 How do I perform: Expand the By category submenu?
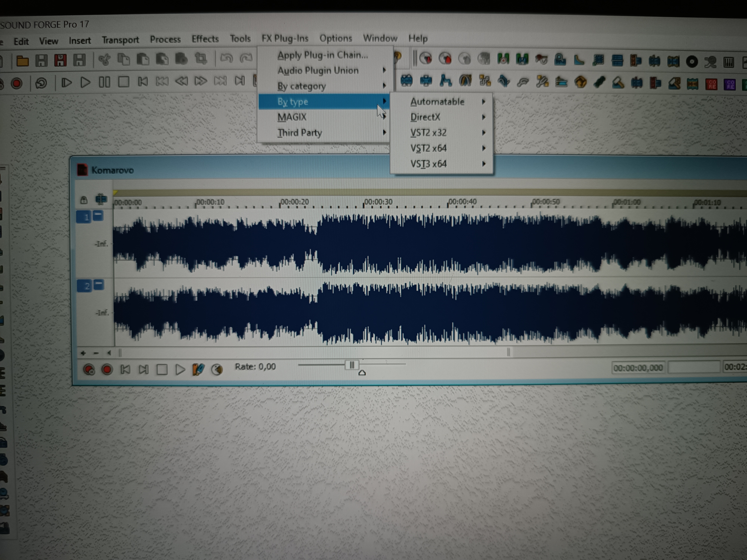(324, 86)
